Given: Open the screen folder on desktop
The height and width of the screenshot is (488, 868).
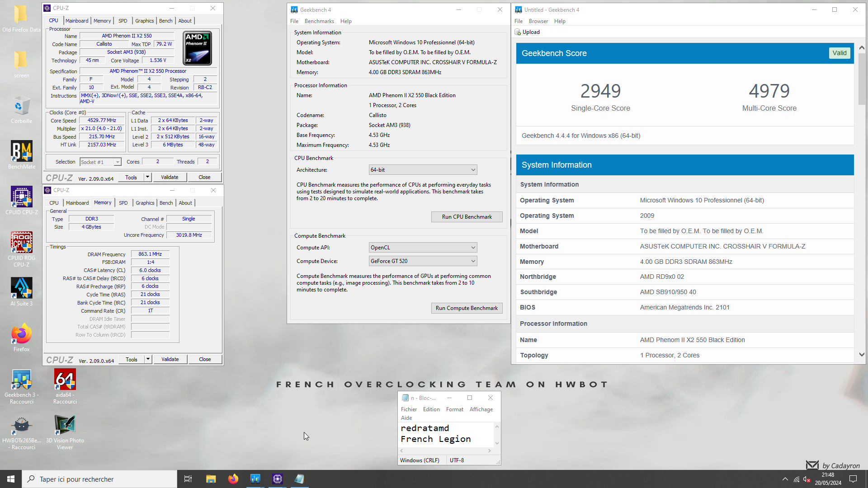Looking at the screenshot, I should click(x=21, y=64).
